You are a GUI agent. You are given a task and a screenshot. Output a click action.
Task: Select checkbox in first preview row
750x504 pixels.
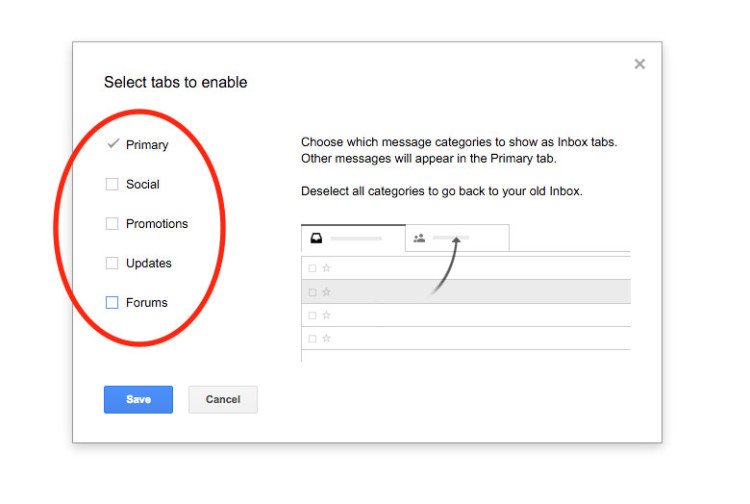[x=312, y=268]
